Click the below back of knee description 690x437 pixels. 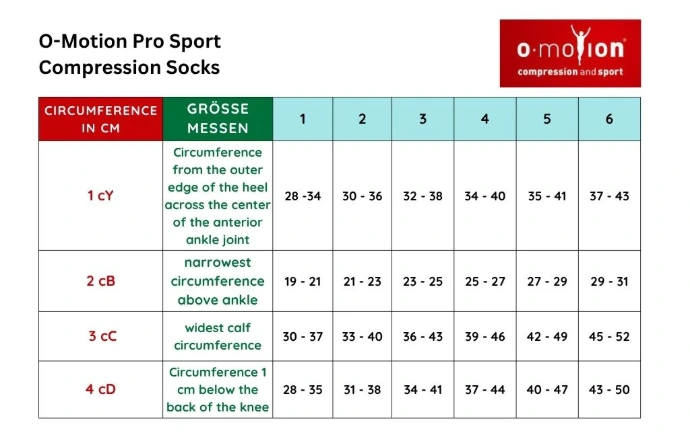pos(218,389)
